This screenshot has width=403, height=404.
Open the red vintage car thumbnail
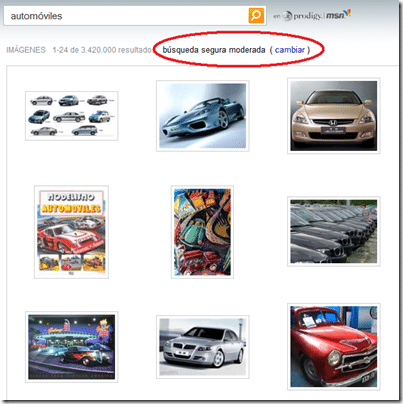pyautogui.click(x=334, y=347)
